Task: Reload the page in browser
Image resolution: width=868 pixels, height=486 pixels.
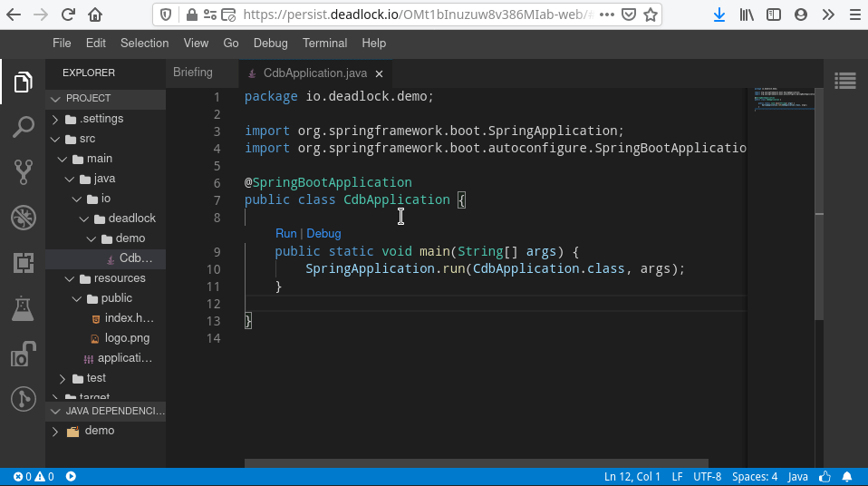Action: (x=68, y=15)
